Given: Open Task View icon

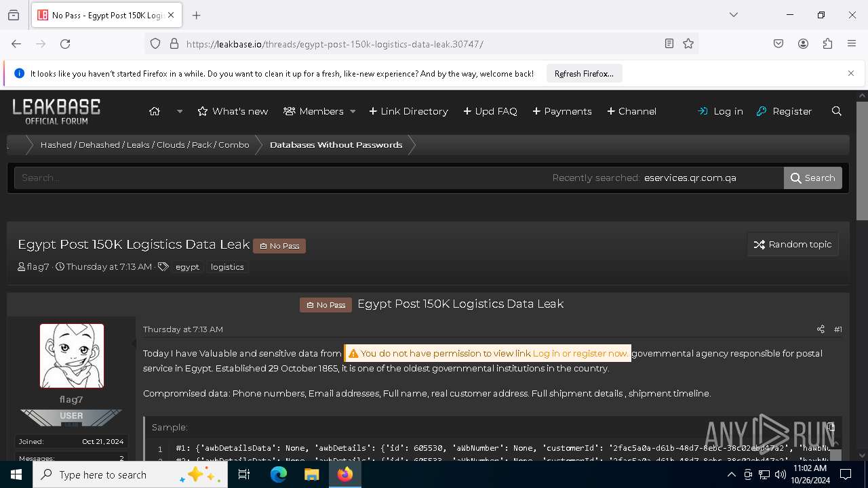Looking at the screenshot, I should click(x=244, y=475).
